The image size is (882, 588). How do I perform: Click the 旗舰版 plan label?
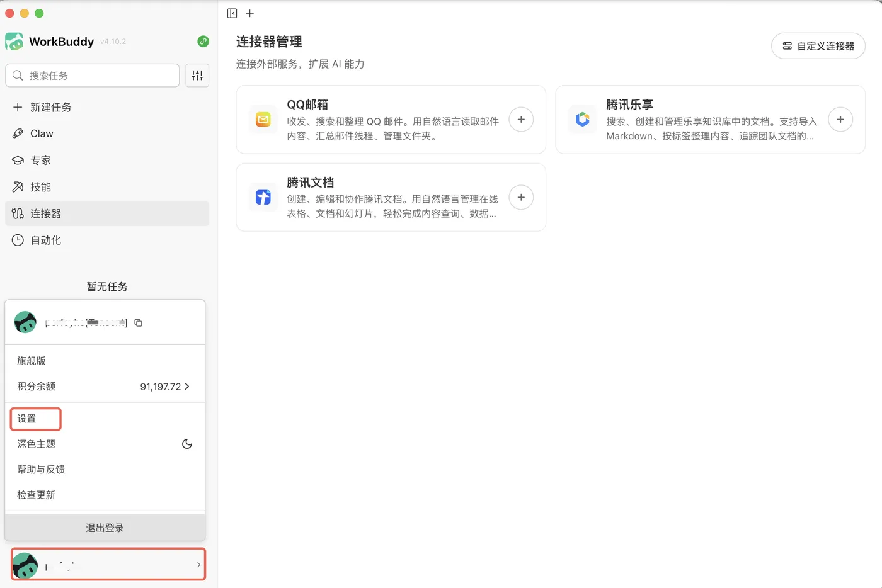point(31,361)
